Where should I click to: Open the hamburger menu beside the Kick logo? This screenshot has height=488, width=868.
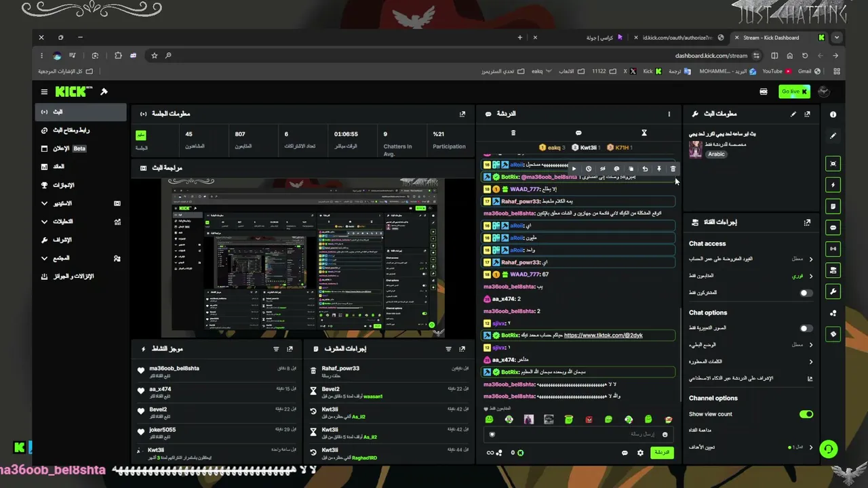coord(44,91)
